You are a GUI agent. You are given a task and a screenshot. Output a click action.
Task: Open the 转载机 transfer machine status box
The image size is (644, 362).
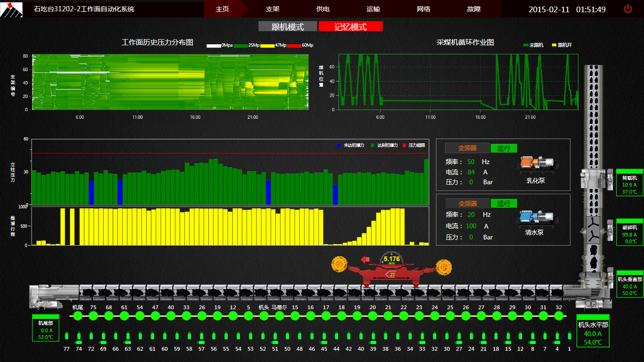629,182
